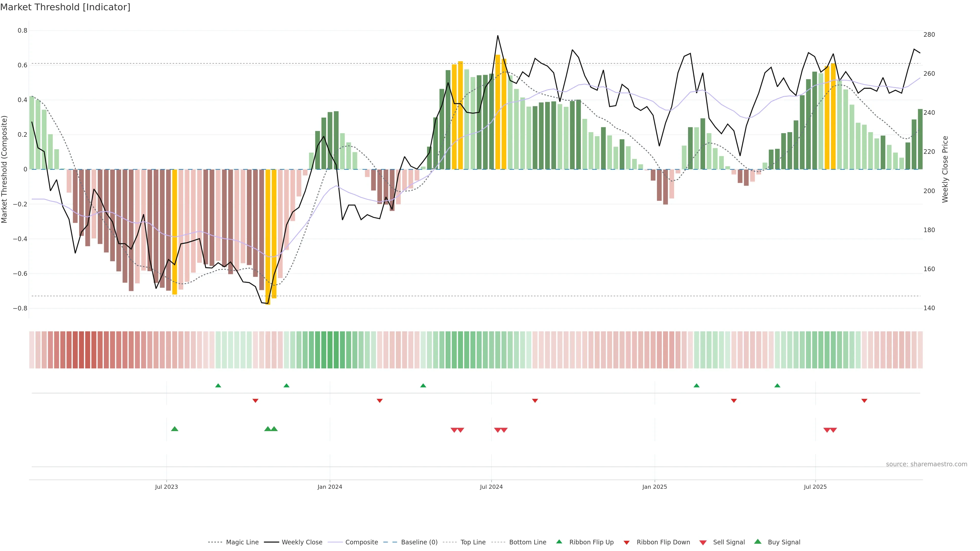Click the source: sharemaestro.com text
The height and width of the screenshot is (551, 980).
tap(926, 464)
